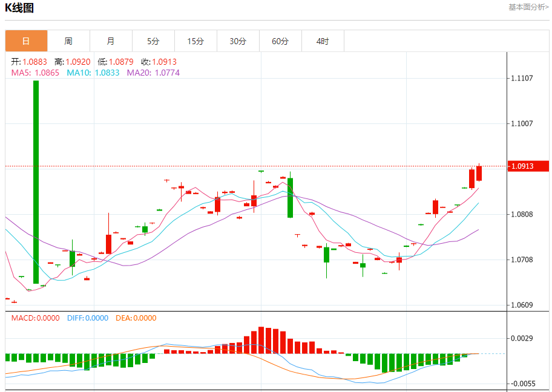Click the K线图 heading

coord(19,8)
